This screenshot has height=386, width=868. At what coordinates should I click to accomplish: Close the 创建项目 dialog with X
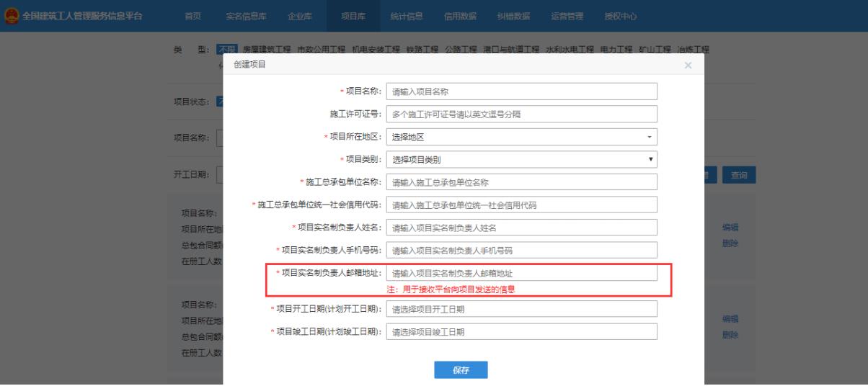click(688, 66)
